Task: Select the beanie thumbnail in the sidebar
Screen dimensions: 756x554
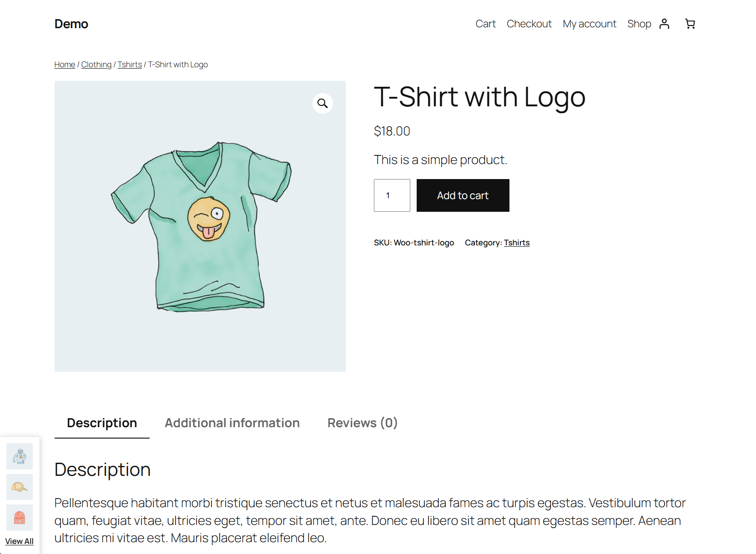Action: coord(20,518)
